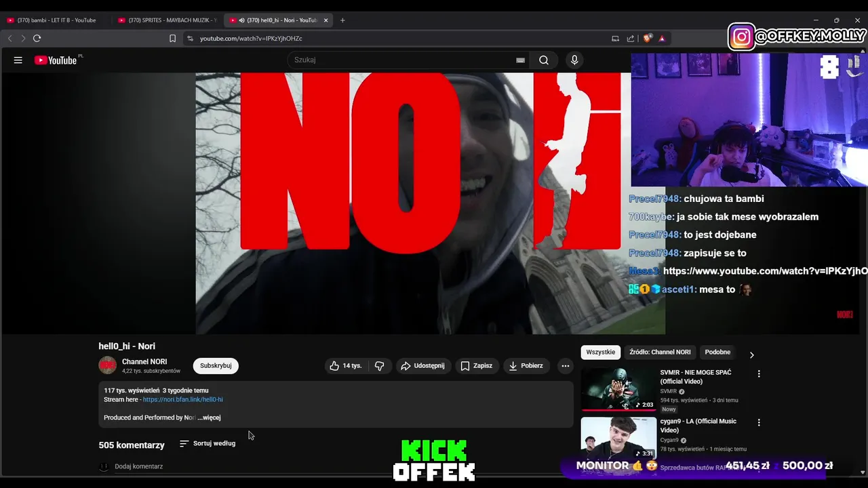Screen dimensions: 868x488
Task: Go forward with the browser forward arrow
Action: (23, 39)
